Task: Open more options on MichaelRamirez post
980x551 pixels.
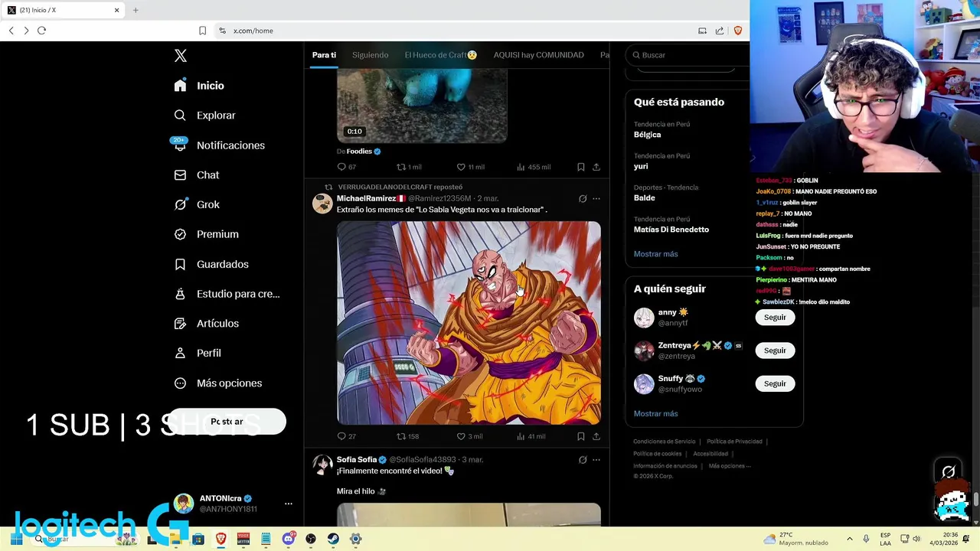Action: pos(596,199)
